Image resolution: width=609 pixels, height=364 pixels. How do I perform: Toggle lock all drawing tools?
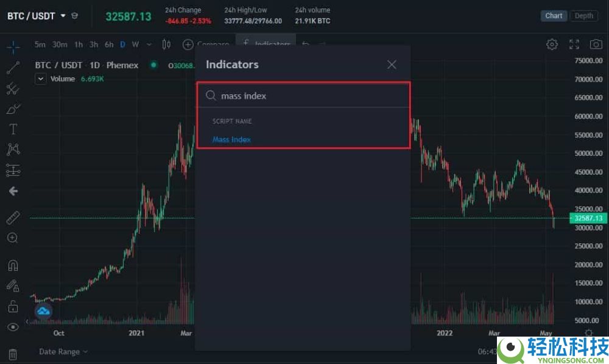[x=13, y=307]
